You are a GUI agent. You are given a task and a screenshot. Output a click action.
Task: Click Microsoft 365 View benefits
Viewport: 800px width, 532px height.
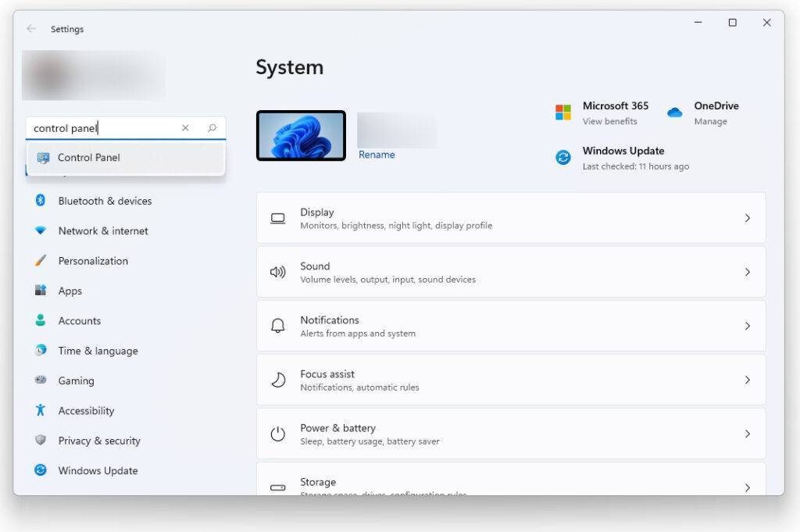609,121
